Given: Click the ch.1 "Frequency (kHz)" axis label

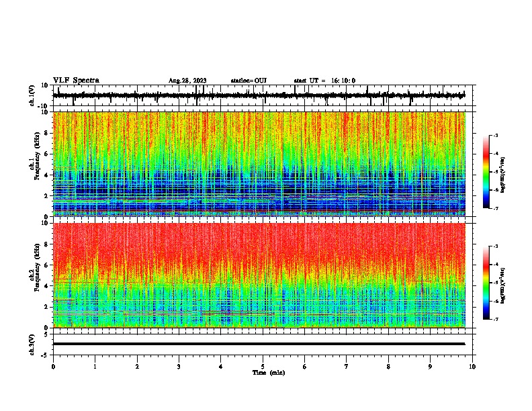Looking at the screenshot, I should point(38,156).
